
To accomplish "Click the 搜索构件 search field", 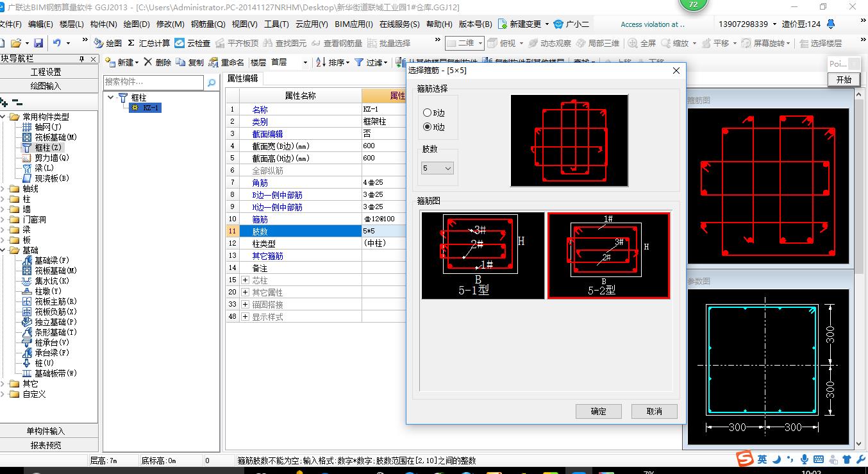I will pyautogui.click(x=154, y=82).
